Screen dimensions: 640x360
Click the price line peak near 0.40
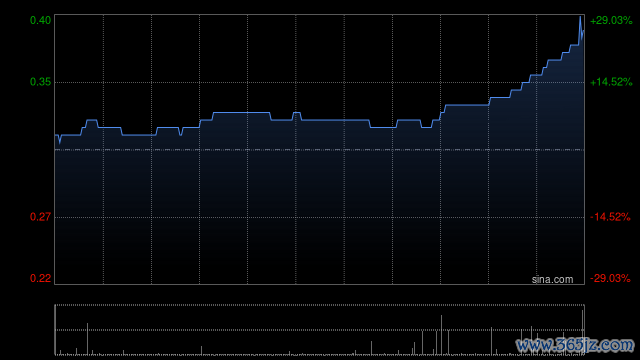(x=580, y=18)
